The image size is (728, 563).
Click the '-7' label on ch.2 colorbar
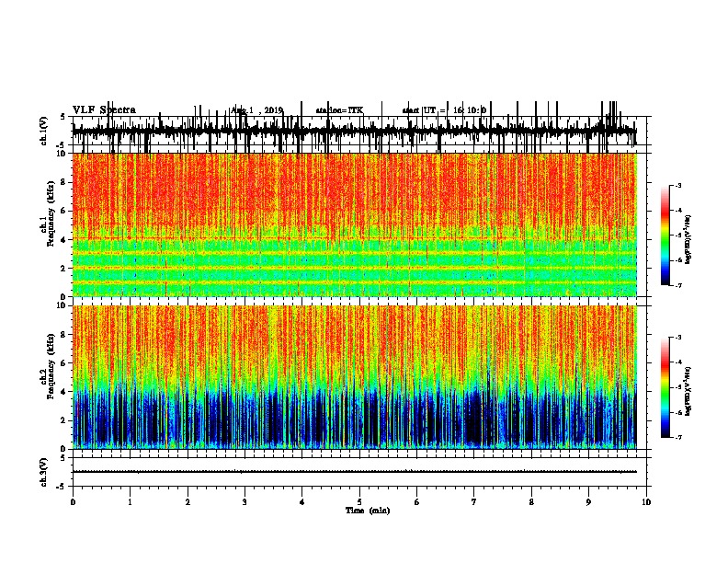tap(677, 438)
